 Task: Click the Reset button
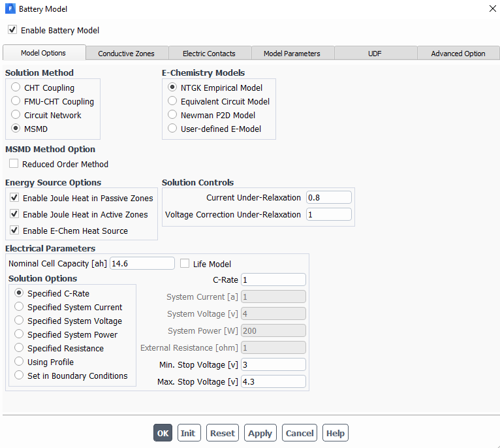click(x=222, y=433)
